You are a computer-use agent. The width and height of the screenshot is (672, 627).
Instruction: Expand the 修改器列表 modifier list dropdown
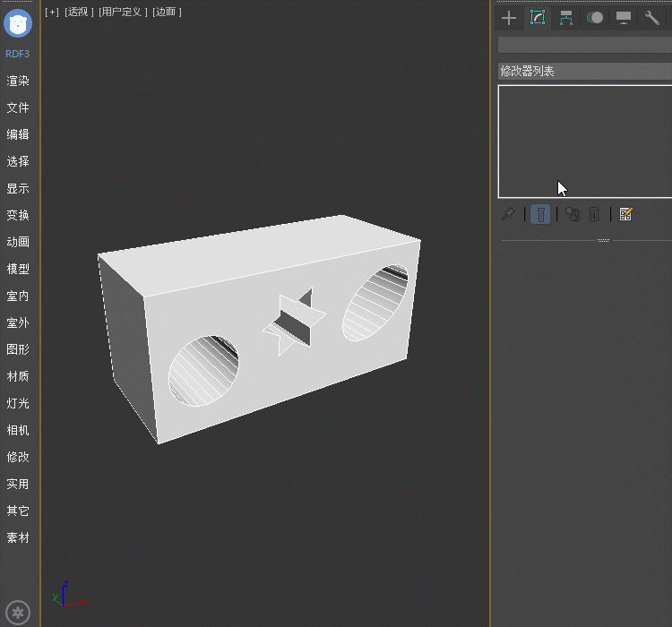pyautogui.click(x=584, y=71)
